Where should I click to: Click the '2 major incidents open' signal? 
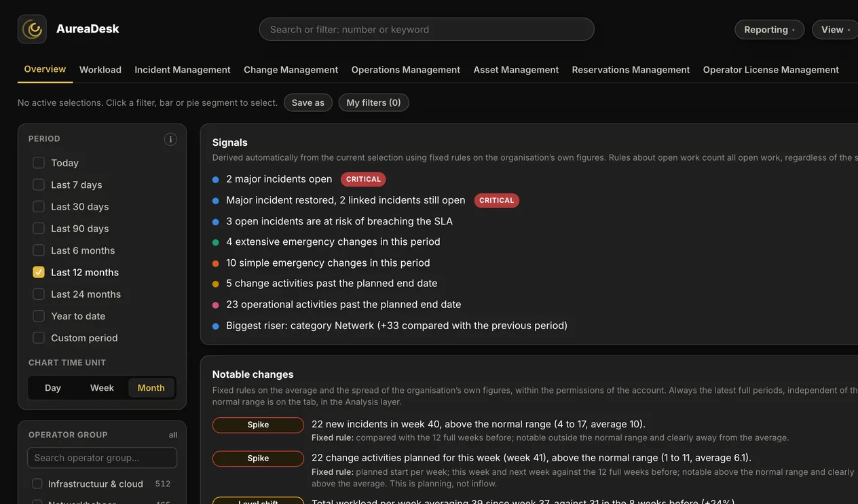[279, 179]
